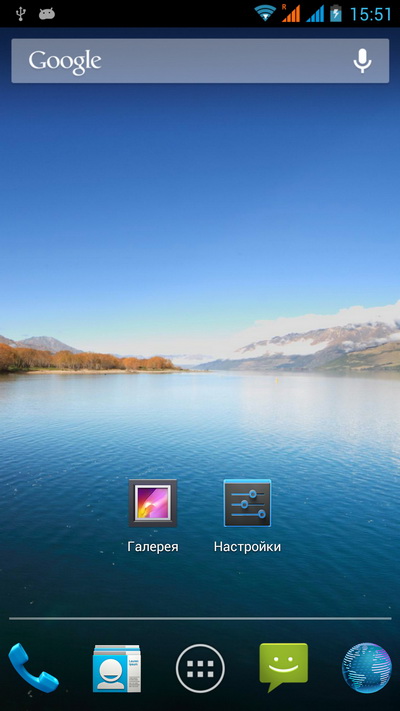Tap inside the Google search bar field
The width and height of the screenshot is (400, 711).
[200, 61]
